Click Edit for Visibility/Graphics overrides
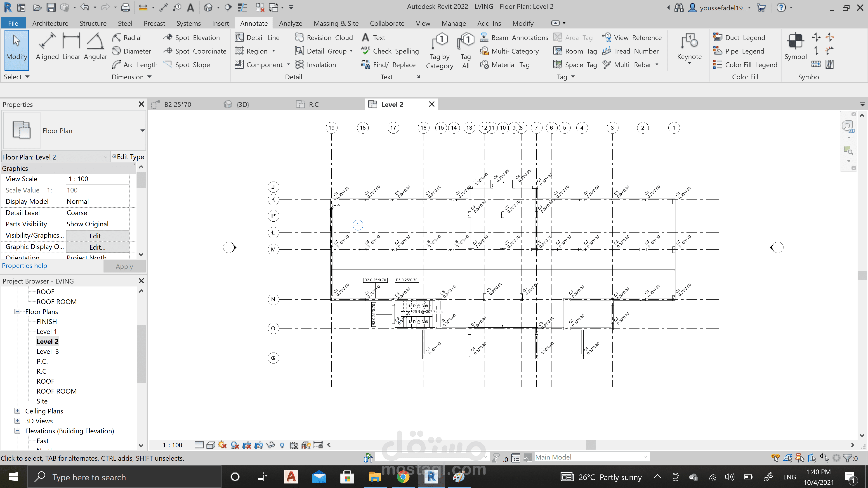This screenshot has height=488, width=868. coord(97,236)
